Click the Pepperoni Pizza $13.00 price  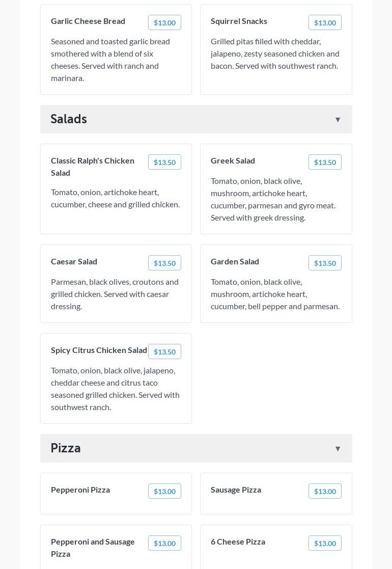(164, 491)
